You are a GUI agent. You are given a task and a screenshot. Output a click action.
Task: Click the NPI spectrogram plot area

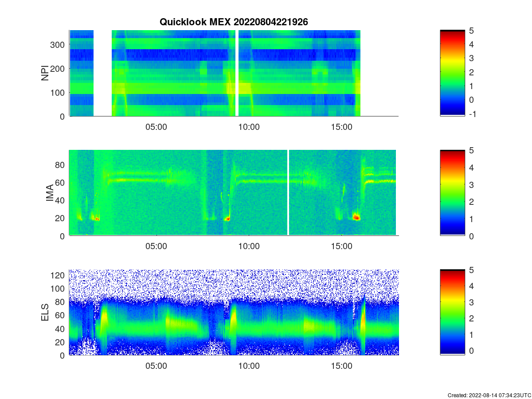(234, 73)
